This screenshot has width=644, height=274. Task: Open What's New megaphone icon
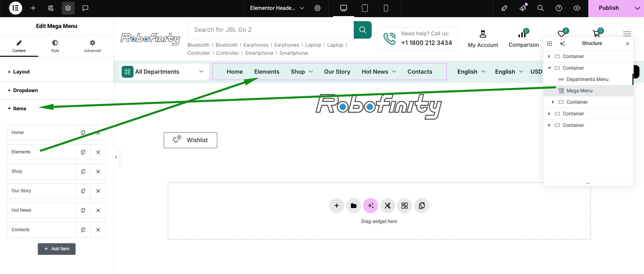pos(523,8)
